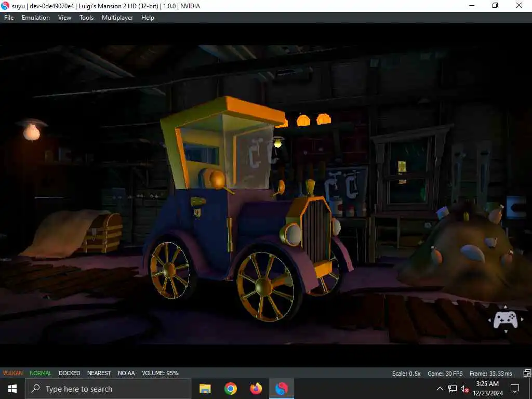Restore down the suyu window
Image resolution: width=532 pixels, height=399 pixels.
[x=495, y=6]
